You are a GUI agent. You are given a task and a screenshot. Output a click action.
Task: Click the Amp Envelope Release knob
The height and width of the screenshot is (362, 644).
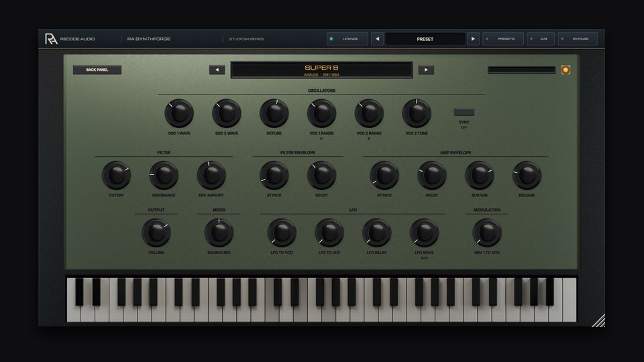(527, 175)
